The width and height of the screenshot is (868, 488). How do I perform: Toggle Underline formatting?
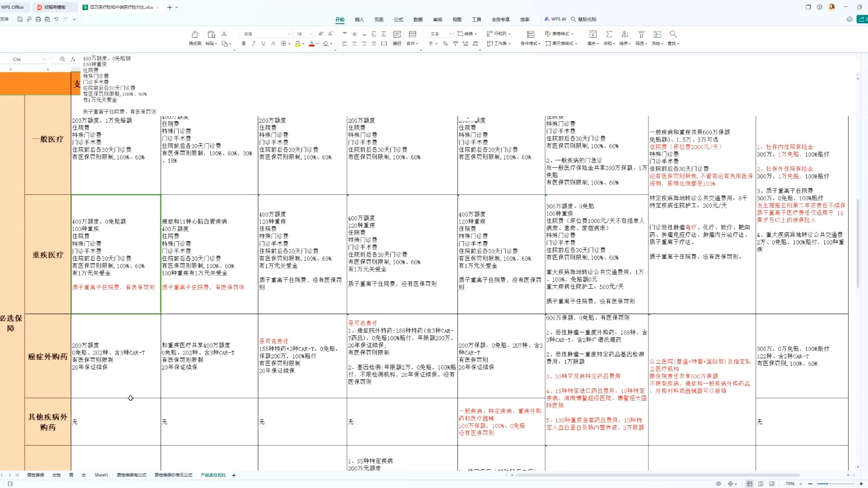pos(263,43)
